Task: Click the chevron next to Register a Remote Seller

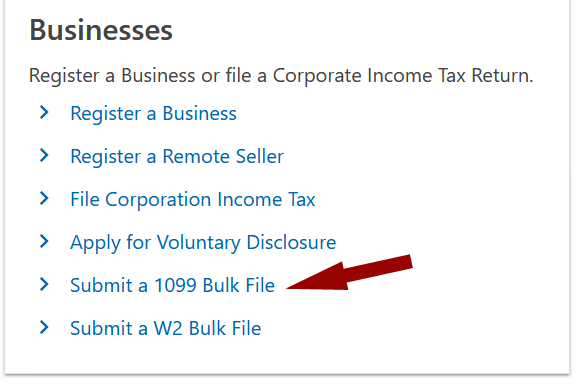Action: pos(44,155)
